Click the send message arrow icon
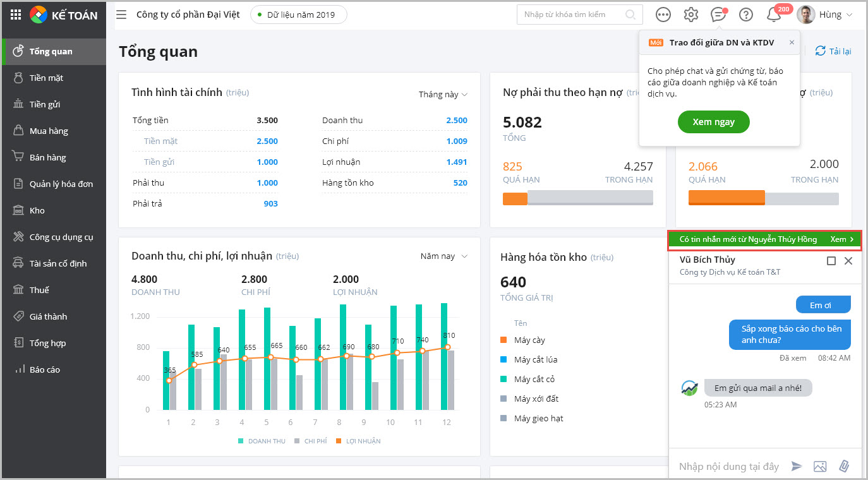868x480 pixels. (797, 466)
